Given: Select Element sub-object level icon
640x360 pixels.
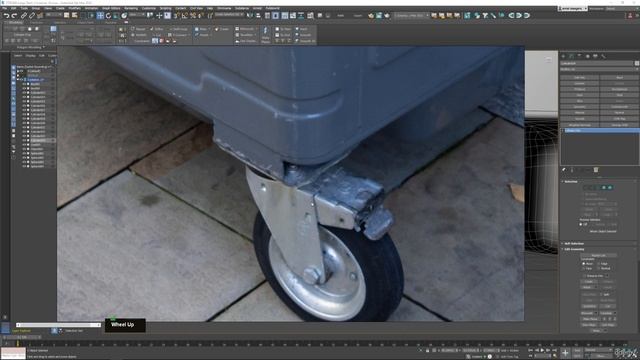Looking at the screenshot, I should pos(610,187).
